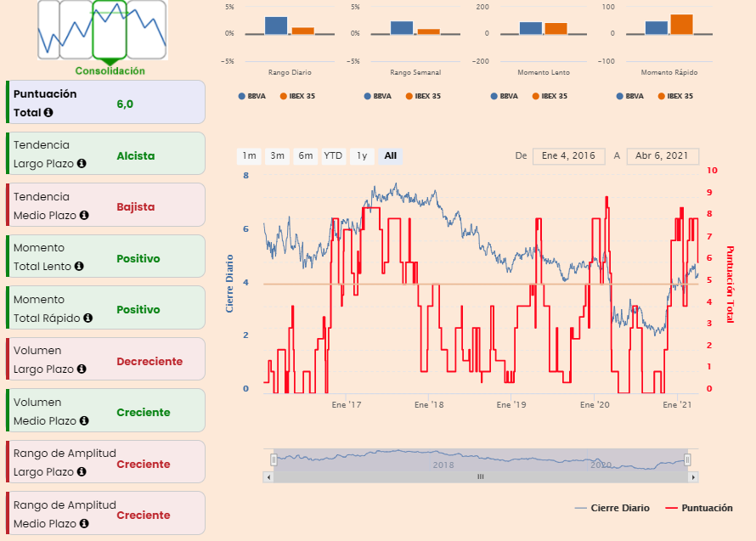Toggle IBEX 35 series in Momento Rápido legend
This screenshot has height=541, width=756.
point(675,96)
